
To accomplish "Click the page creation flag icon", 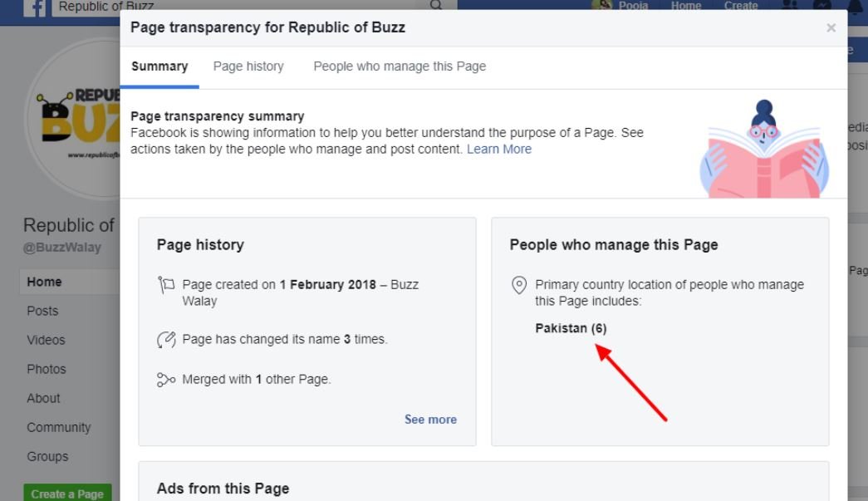I will (x=166, y=285).
